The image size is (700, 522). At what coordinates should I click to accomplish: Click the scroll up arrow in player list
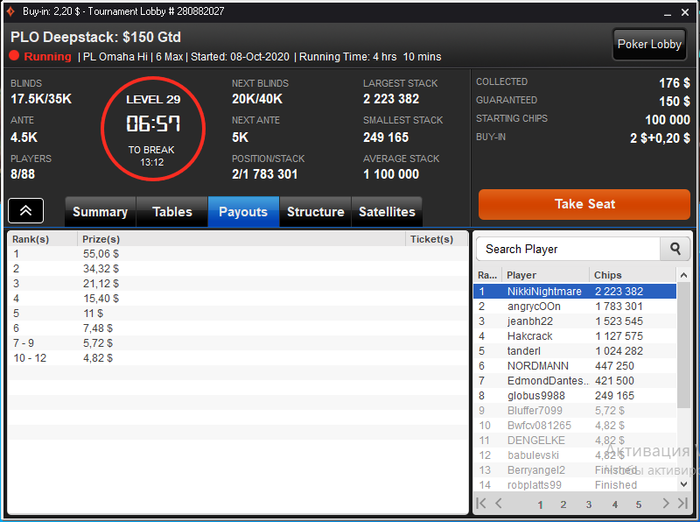point(683,276)
